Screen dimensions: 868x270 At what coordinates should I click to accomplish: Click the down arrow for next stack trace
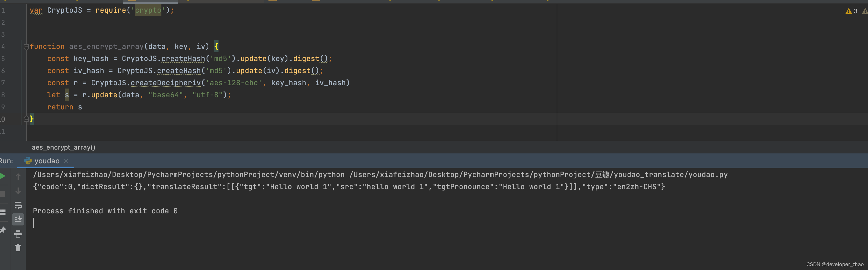click(x=18, y=191)
